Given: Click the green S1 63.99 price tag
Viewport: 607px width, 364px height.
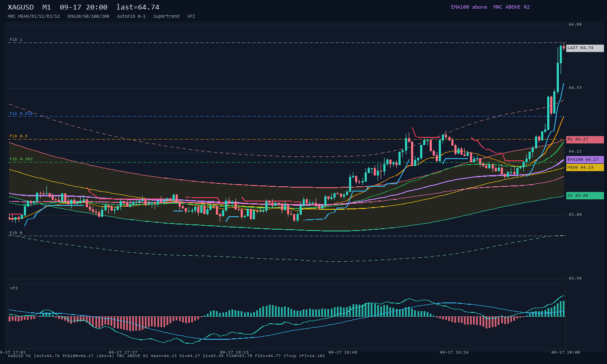Looking at the screenshot, I should [x=585, y=195].
